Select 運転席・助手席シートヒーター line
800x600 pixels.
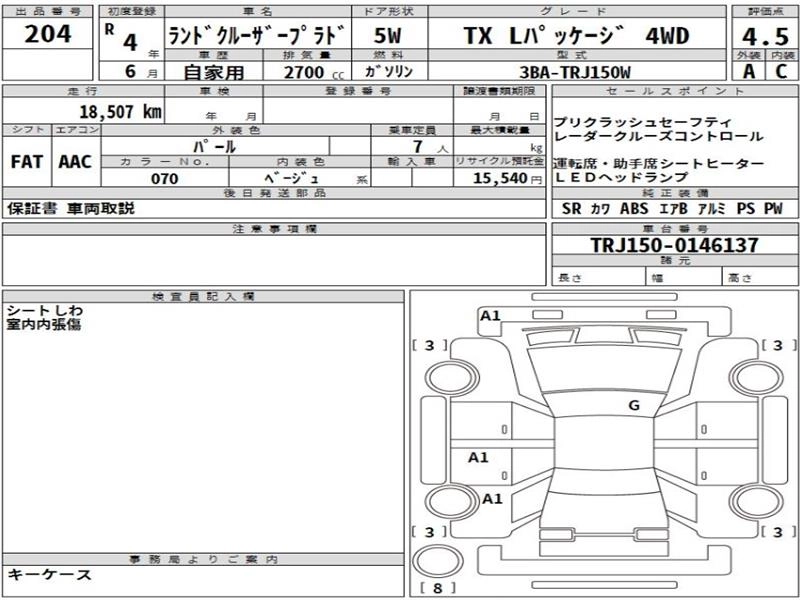[x=659, y=164]
